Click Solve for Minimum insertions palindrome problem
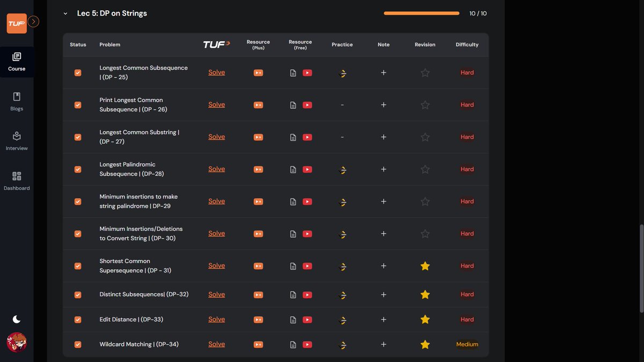 click(217, 201)
